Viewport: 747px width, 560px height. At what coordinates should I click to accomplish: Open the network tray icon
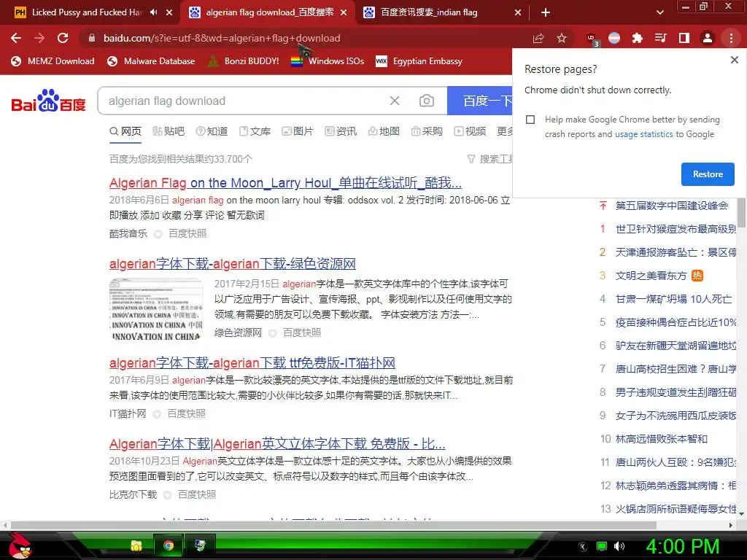pyautogui.click(x=601, y=546)
